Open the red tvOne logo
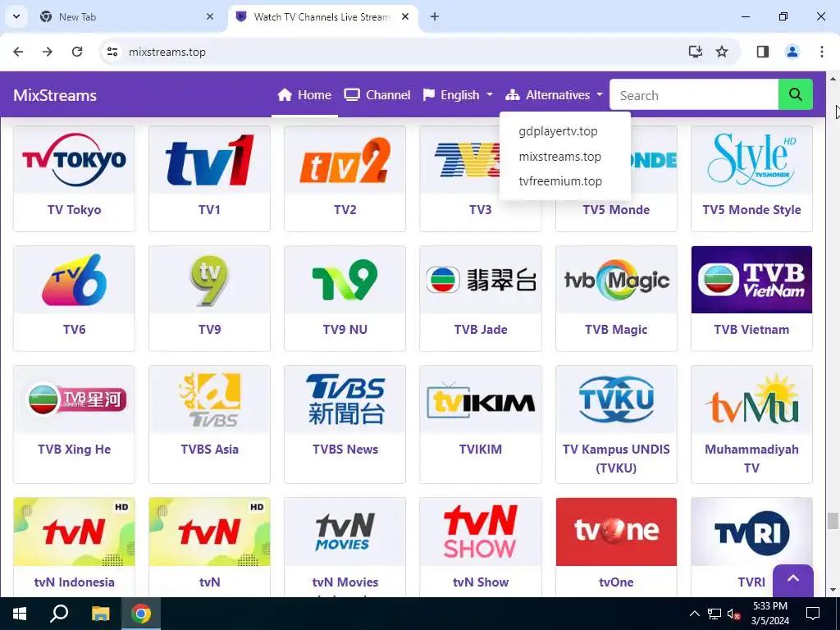The width and height of the screenshot is (840, 630). tap(616, 532)
